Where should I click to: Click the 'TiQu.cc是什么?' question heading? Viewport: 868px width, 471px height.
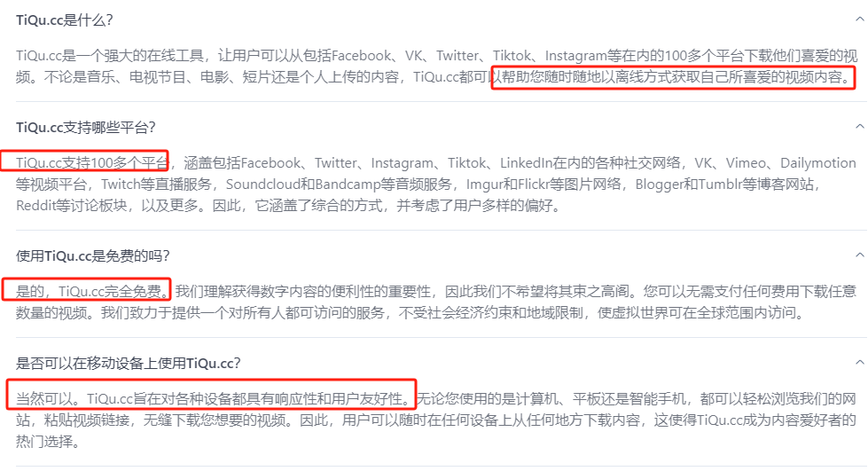point(64,20)
